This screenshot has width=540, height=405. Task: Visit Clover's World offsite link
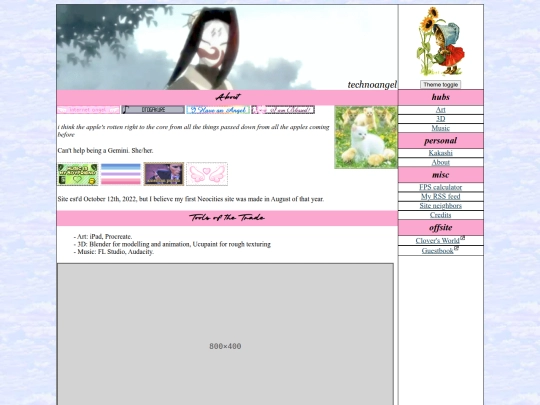[x=437, y=241]
